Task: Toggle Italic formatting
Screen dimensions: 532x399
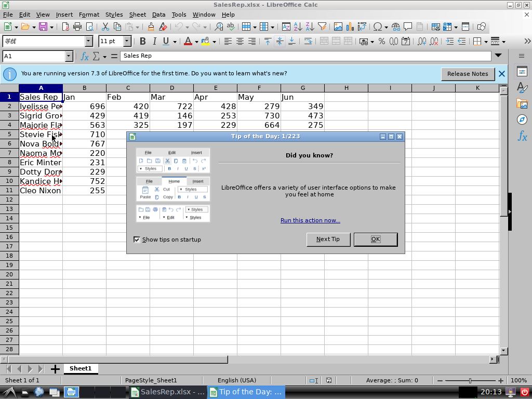Action: click(154, 42)
